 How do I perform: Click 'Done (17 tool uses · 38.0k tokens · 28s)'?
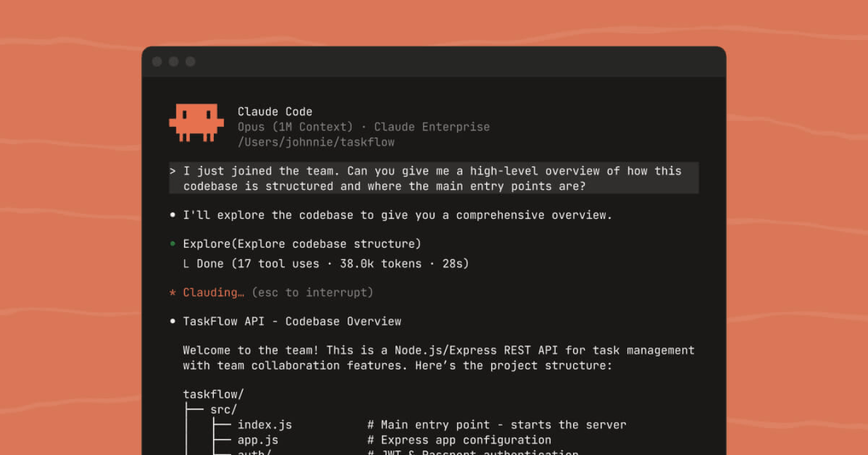pyautogui.click(x=333, y=264)
